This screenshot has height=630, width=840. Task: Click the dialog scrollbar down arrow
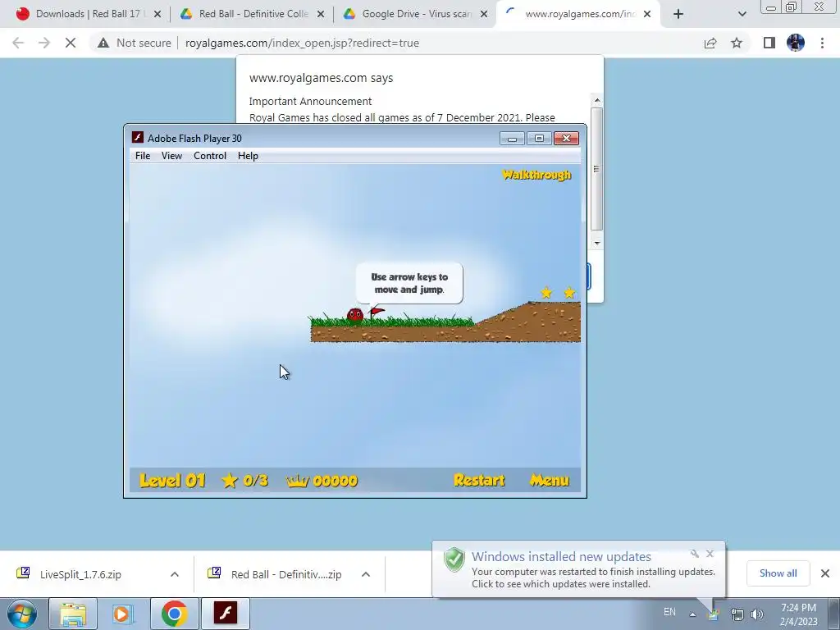(597, 243)
